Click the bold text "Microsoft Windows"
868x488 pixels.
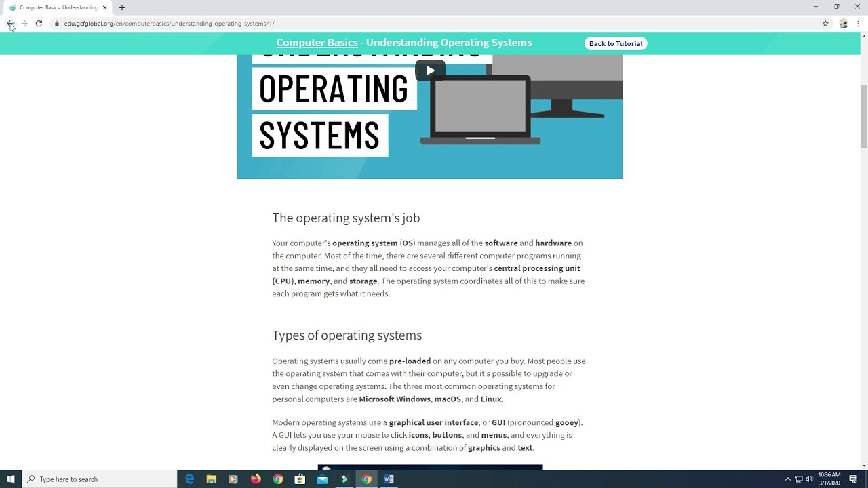point(395,399)
